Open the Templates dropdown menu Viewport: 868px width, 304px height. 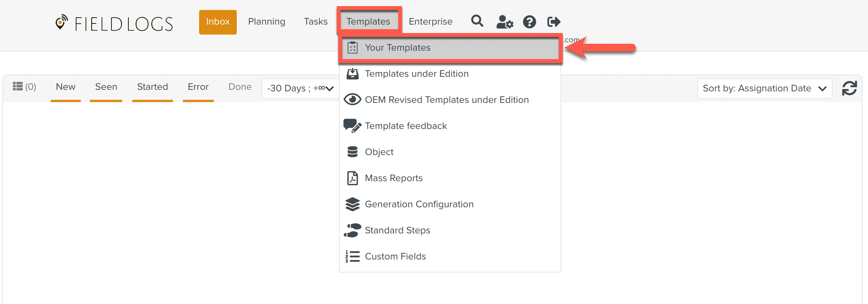pyautogui.click(x=368, y=21)
